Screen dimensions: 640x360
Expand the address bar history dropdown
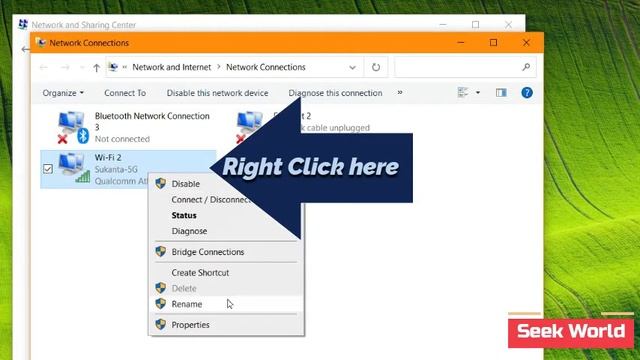click(353, 67)
